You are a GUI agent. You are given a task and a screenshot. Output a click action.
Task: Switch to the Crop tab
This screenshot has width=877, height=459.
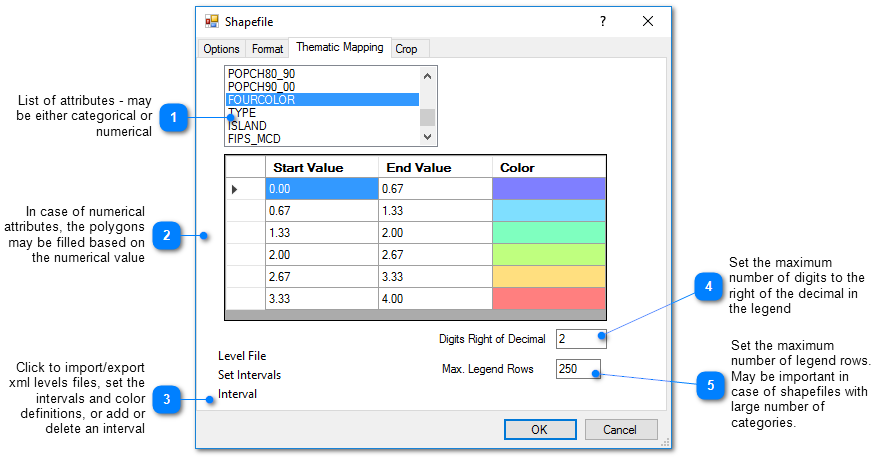[x=407, y=49]
